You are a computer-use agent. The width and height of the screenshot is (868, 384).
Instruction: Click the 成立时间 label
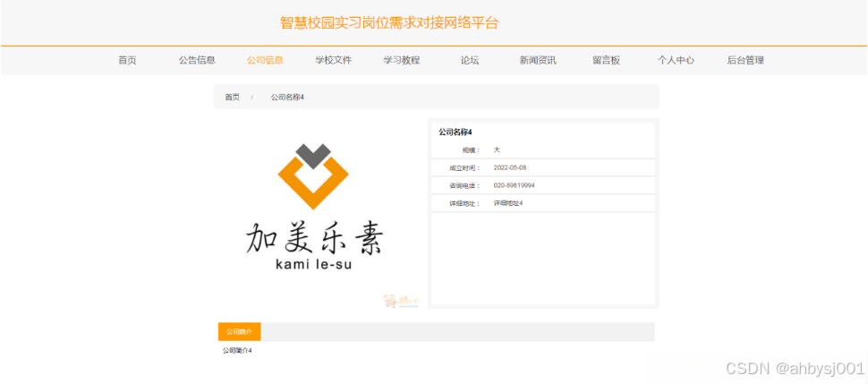coord(465,168)
